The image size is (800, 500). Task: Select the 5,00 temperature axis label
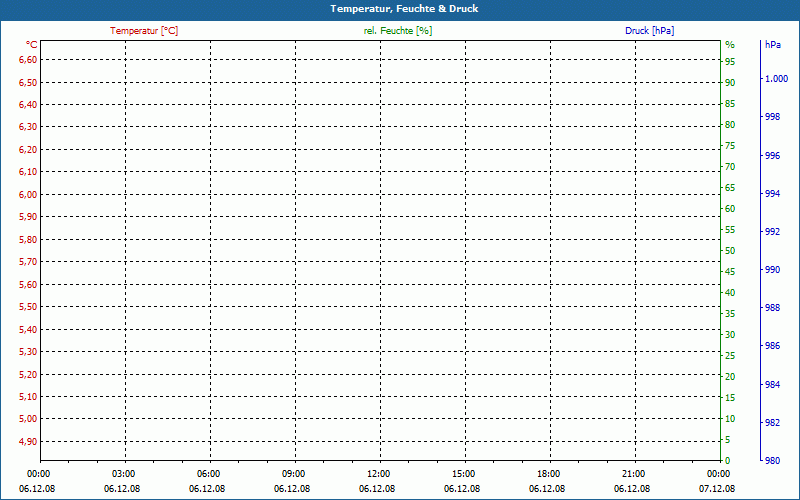pos(28,419)
